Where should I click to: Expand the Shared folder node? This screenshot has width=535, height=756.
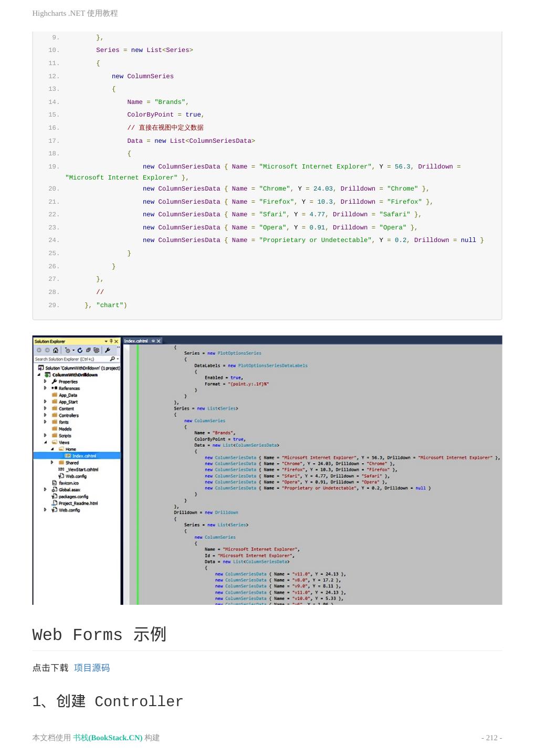(x=52, y=463)
